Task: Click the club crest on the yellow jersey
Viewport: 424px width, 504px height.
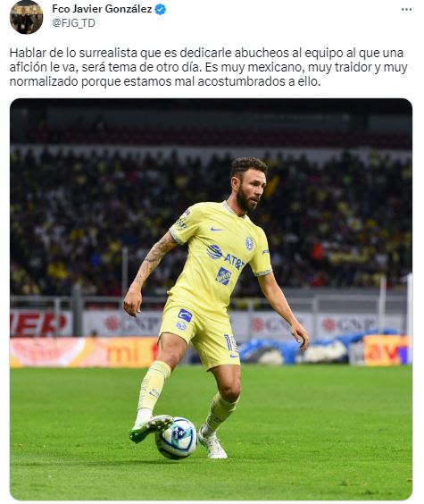Action: pos(249,243)
